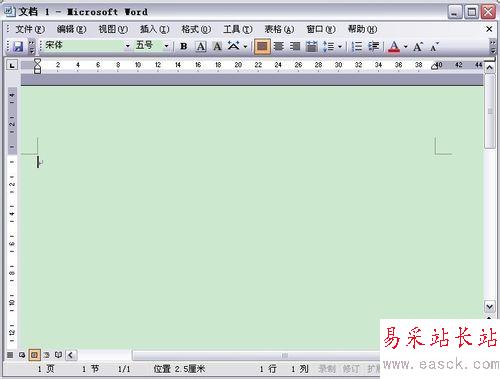Toggle 录制 macro recording in status bar
The height and width of the screenshot is (379, 500).
327,369
